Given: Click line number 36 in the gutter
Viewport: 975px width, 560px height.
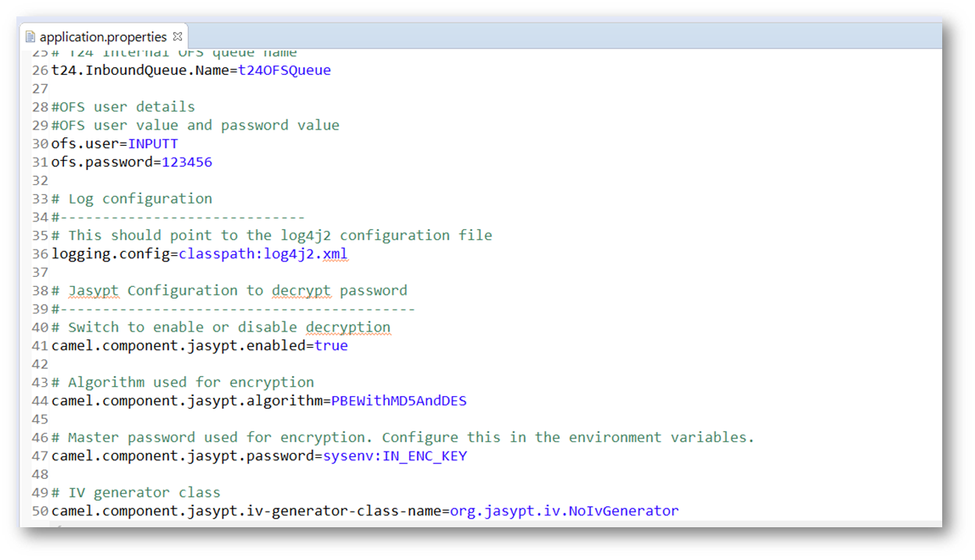Looking at the screenshot, I should [40, 253].
